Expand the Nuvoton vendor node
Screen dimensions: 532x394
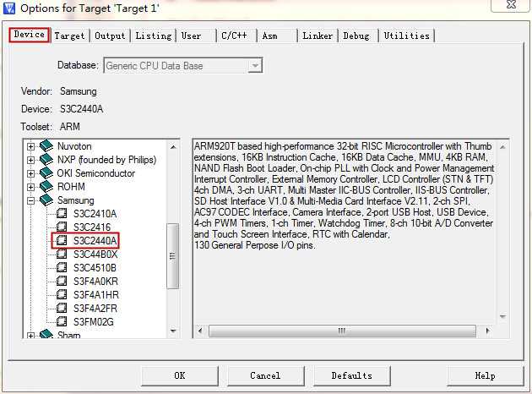tap(30, 147)
